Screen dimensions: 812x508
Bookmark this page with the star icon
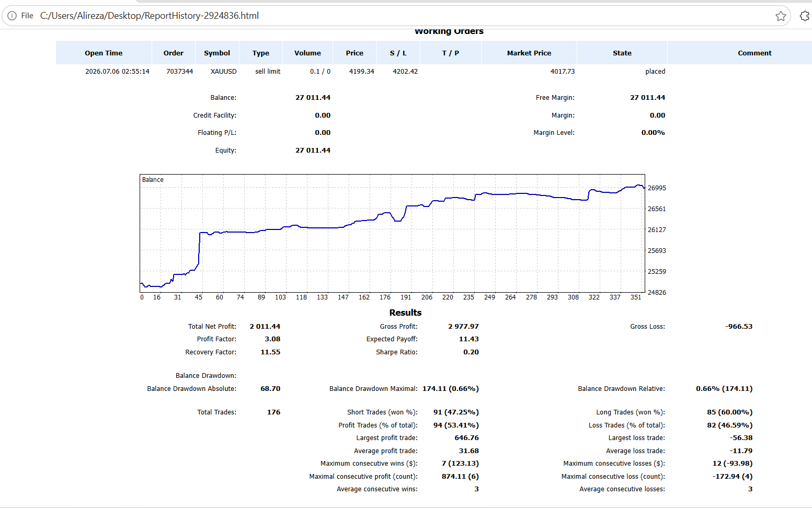(781, 16)
